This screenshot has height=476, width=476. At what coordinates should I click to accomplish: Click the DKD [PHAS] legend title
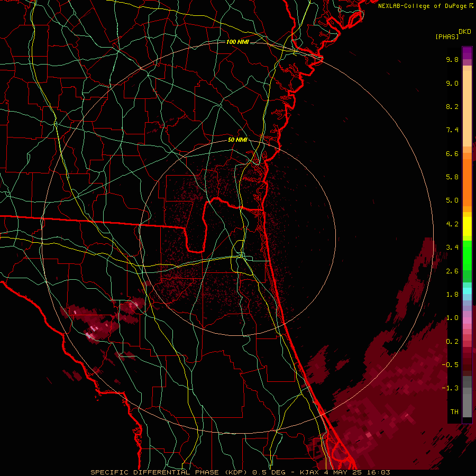pos(453,34)
